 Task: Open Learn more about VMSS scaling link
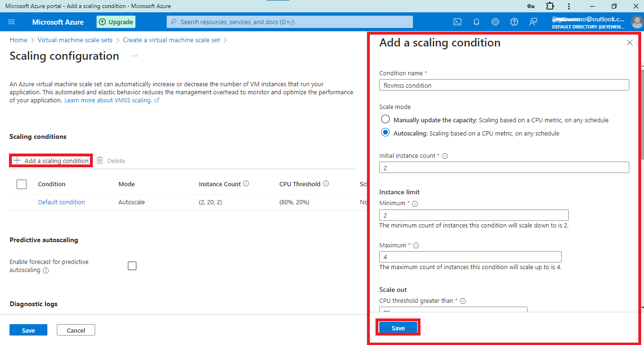[112, 100]
